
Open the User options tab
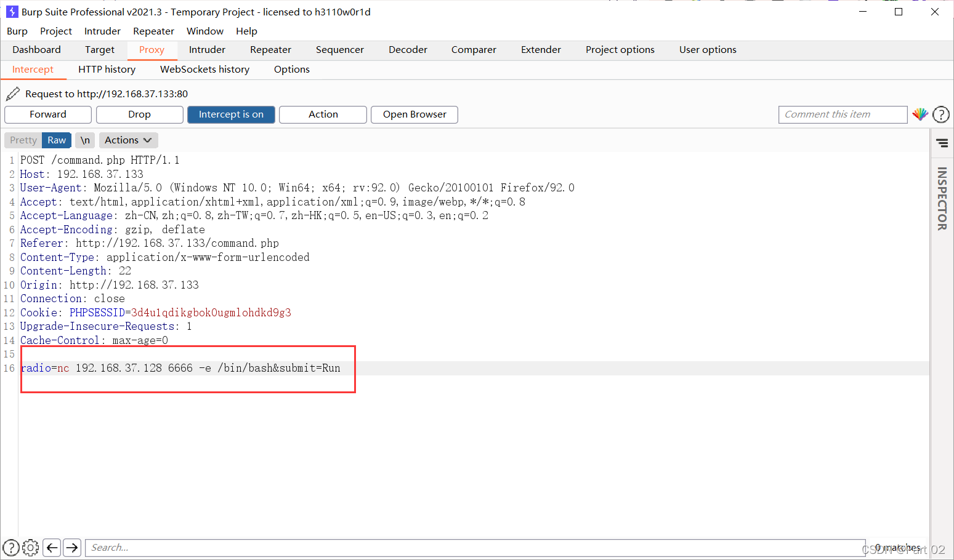[708, 50]
